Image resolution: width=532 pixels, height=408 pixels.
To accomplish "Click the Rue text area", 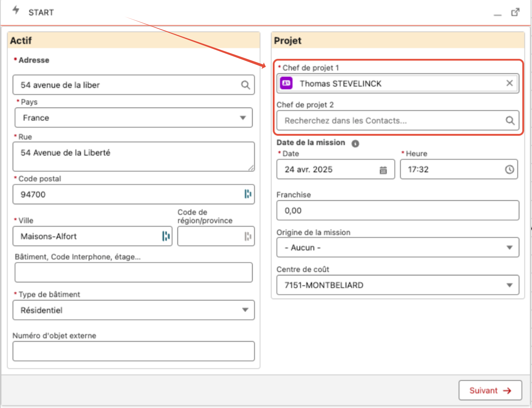I will click(x=134, y=156).
